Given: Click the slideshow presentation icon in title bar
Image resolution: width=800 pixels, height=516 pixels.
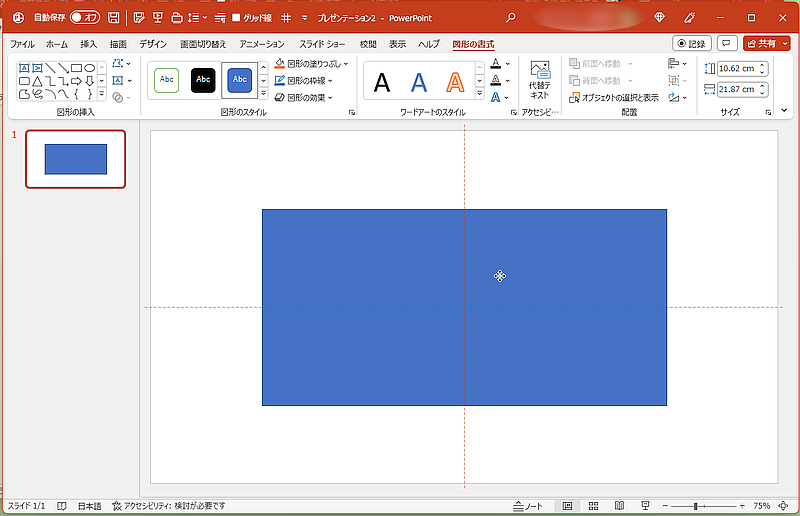Looking at the screenshot, I should point(158,18).
